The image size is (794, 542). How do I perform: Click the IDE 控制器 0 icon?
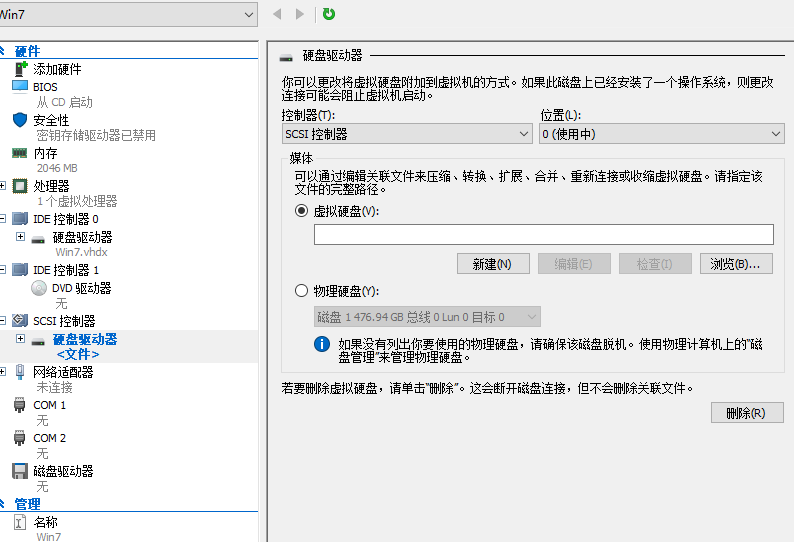pos(20,219)
